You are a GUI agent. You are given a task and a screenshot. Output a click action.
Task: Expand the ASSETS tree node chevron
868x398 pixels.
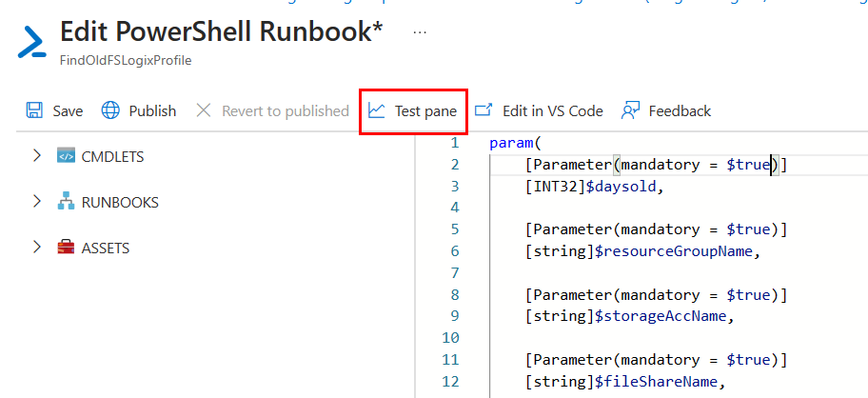click(x=37, y=248)
